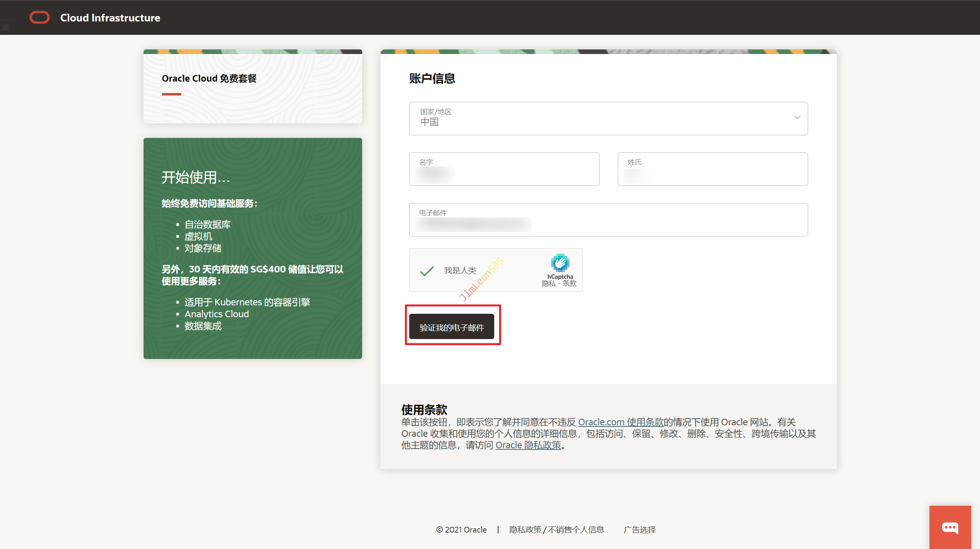This screenshot has width=980, height=549.
Task: Click hCaptcha 隐私 link
Action: [548, 284]
